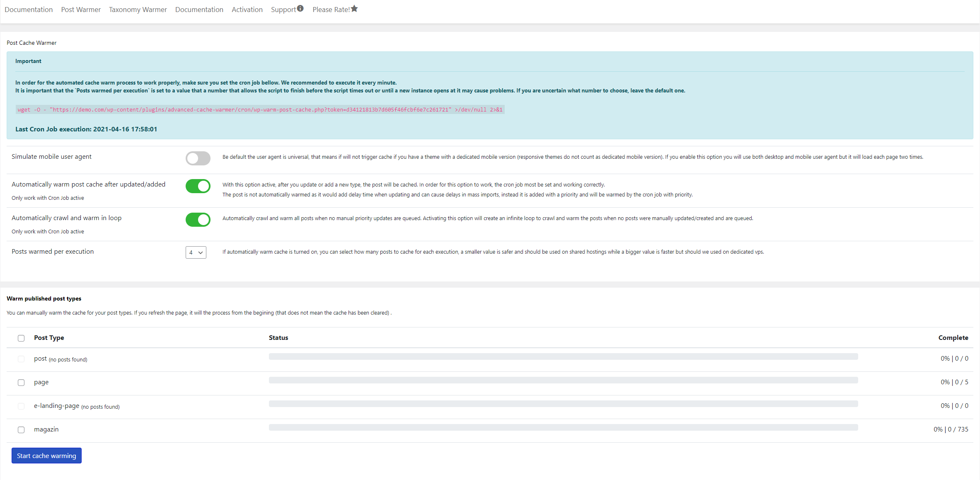Click the wget cron command code
The width and height of the screenshot is (980, 480).
pos(260,110)
